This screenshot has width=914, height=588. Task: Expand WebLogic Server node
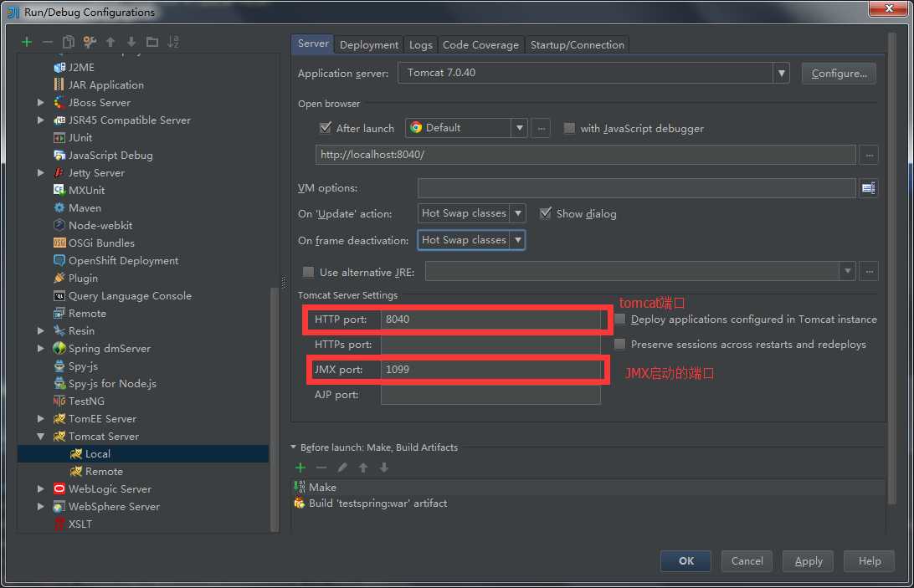click(40, 488)
